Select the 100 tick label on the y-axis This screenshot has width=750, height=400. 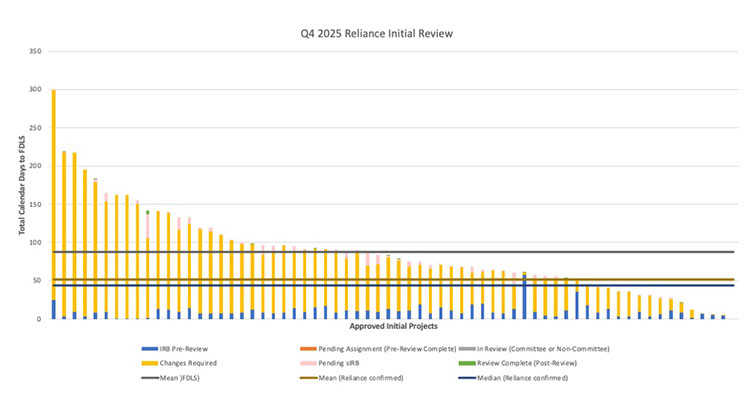(x=35, y=243)
